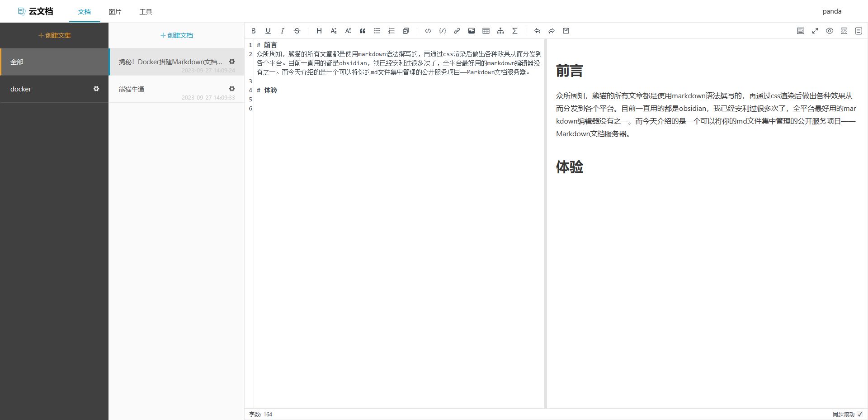Insert a blockquote with the quote icon

tap(363, 31)
